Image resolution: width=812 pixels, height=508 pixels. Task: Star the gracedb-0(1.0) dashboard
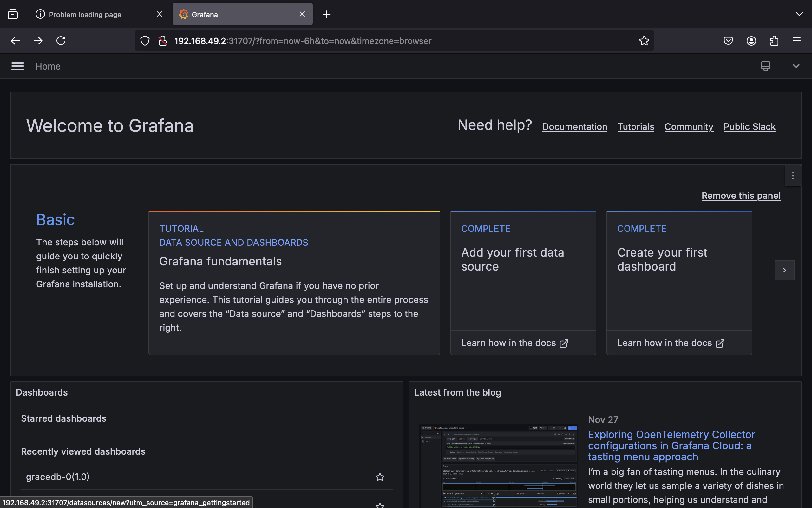tap(380, 477)
